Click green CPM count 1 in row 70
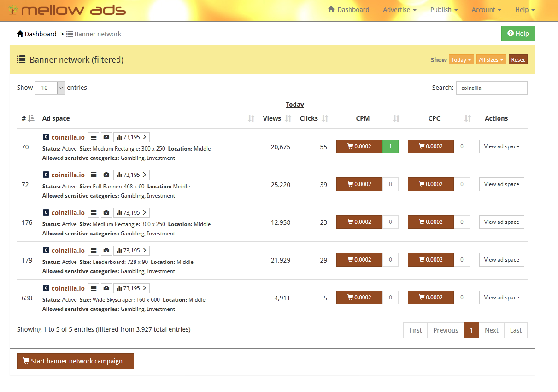The image size is (558, 392). click(x=390, y=146)
